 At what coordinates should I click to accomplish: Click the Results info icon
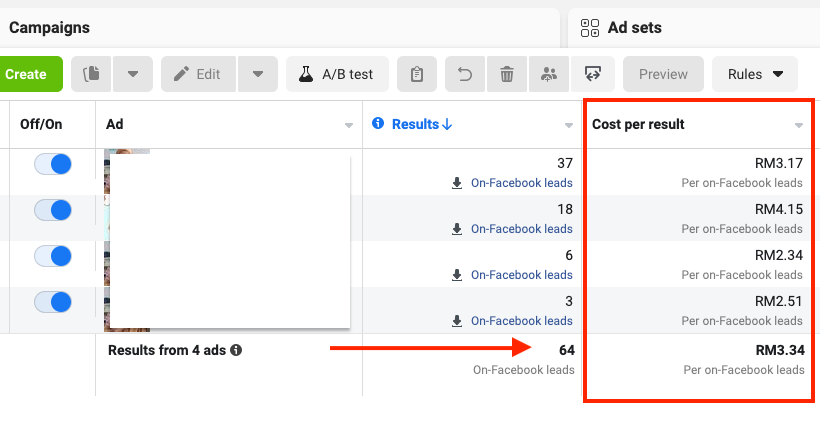click(378, 123)
